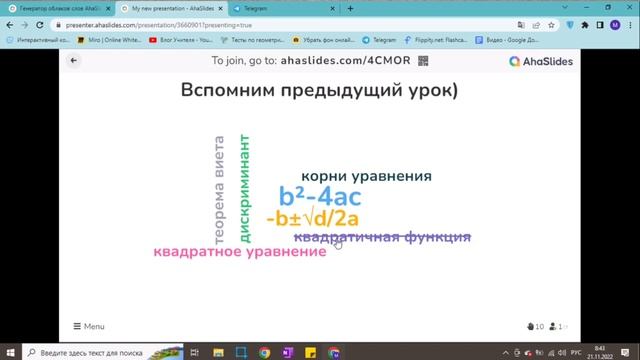Click the volume icon in system tray

pos(562,353)
